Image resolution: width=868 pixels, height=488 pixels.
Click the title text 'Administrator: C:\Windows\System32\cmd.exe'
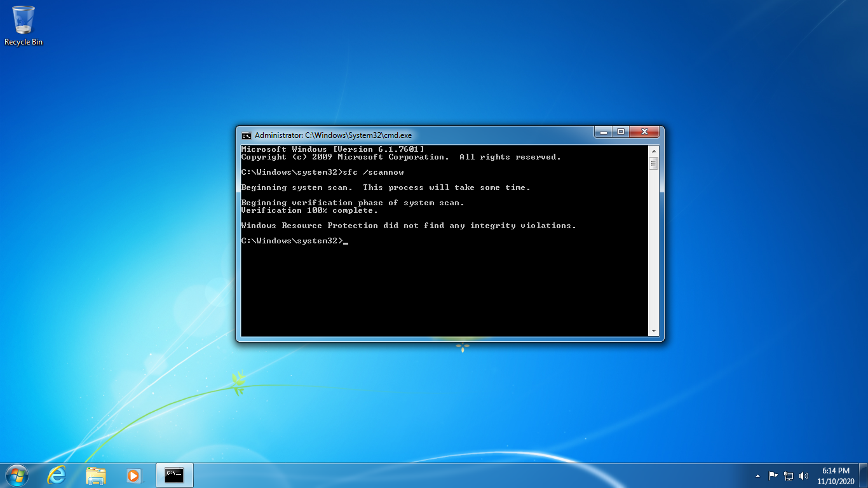coord(333,135)
